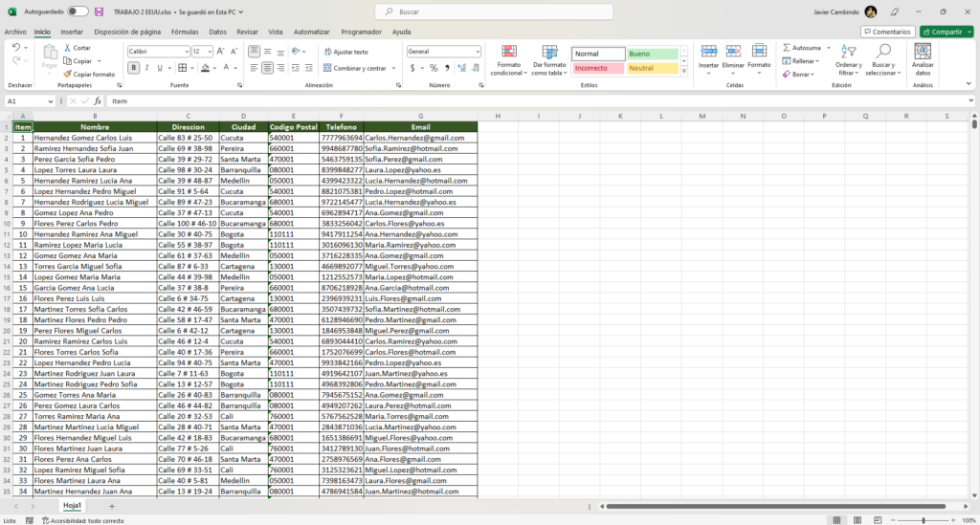Open Ordenar y filtrar
This screenshot has width=980, height=525.
(848, 60)
